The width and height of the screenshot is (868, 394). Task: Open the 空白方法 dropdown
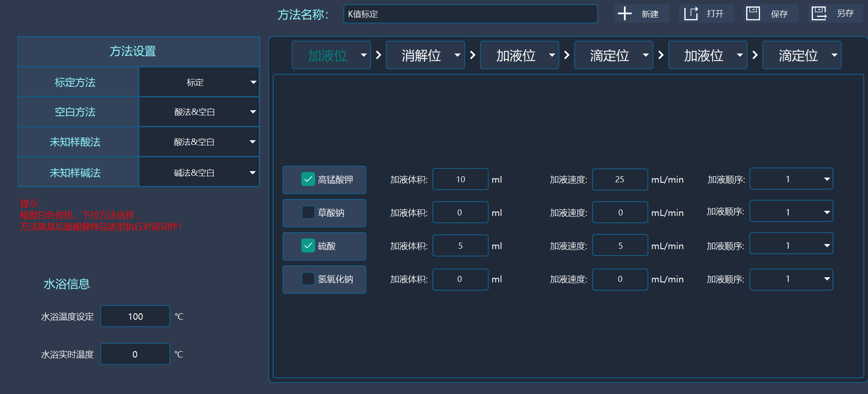199,112
